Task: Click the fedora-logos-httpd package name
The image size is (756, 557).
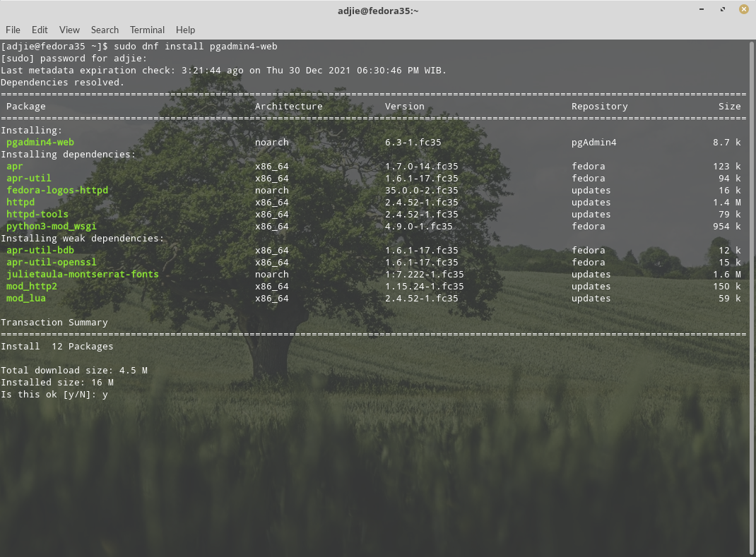Action: point(57,191)
